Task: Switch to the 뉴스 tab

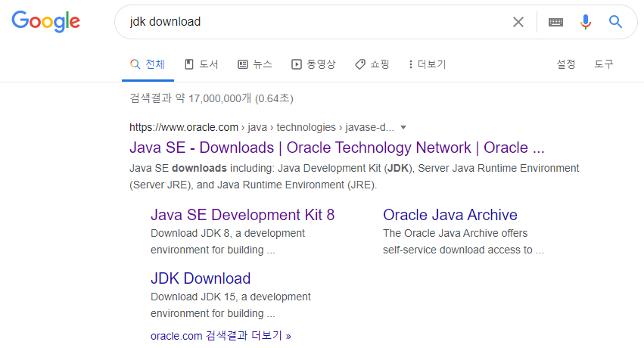Action: point(254,64)
